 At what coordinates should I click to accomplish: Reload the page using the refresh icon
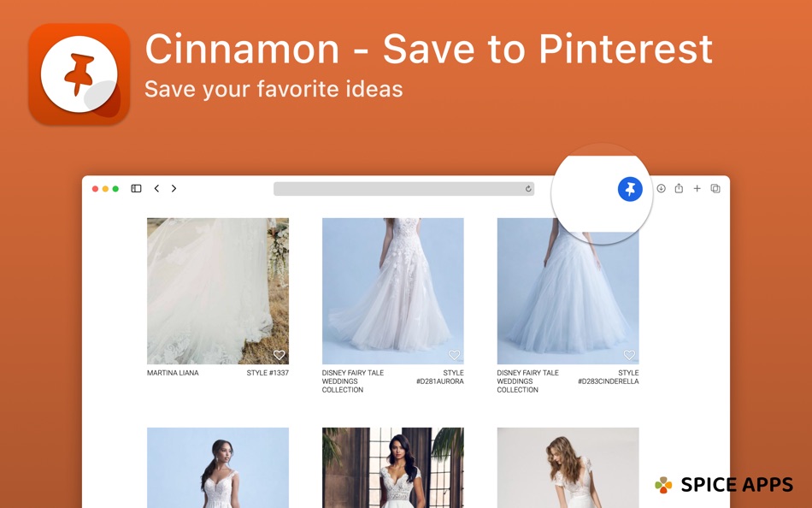[528, 189]
